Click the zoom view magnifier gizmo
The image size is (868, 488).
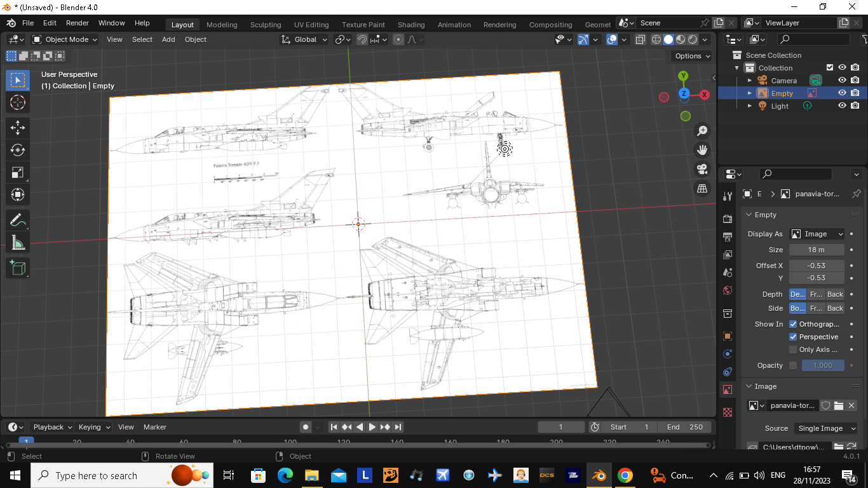pos(702,131)
